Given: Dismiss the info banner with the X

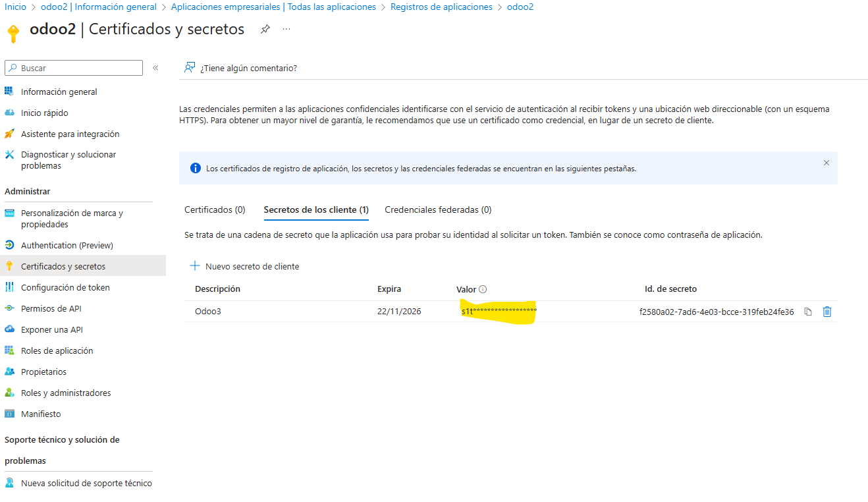Looking at the screenshot, I should [x=827, y=163].
